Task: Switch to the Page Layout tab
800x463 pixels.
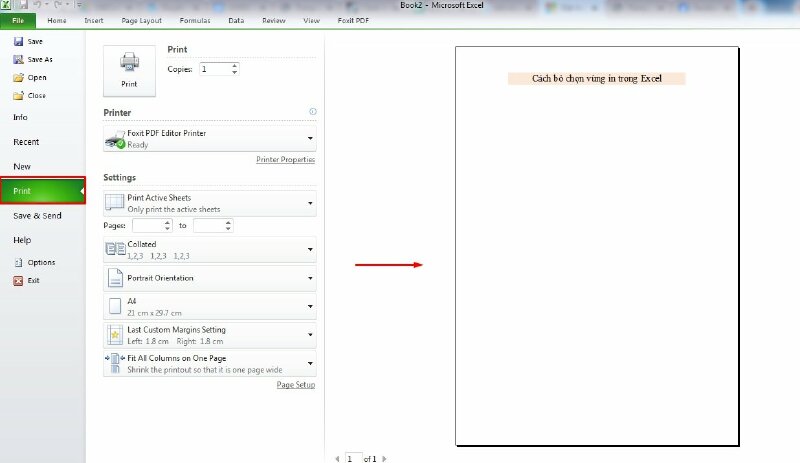Action: (141, 20)
